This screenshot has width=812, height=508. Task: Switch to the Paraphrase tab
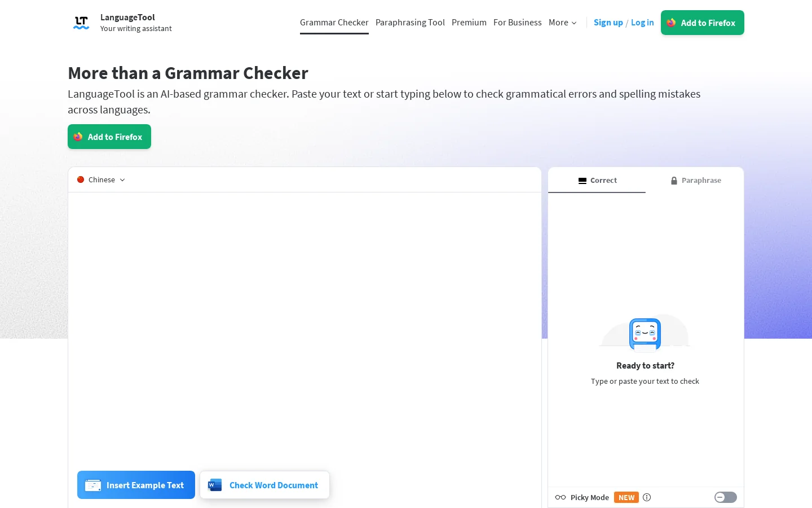695,180
